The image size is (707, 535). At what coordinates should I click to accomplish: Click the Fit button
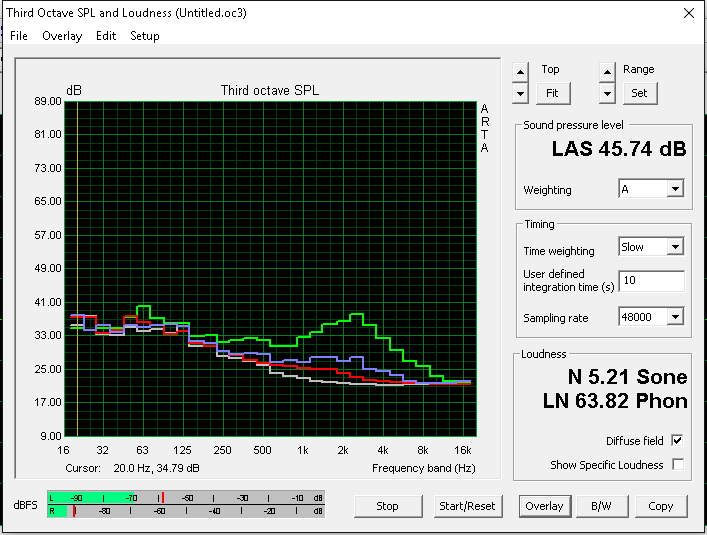point(553,93)
